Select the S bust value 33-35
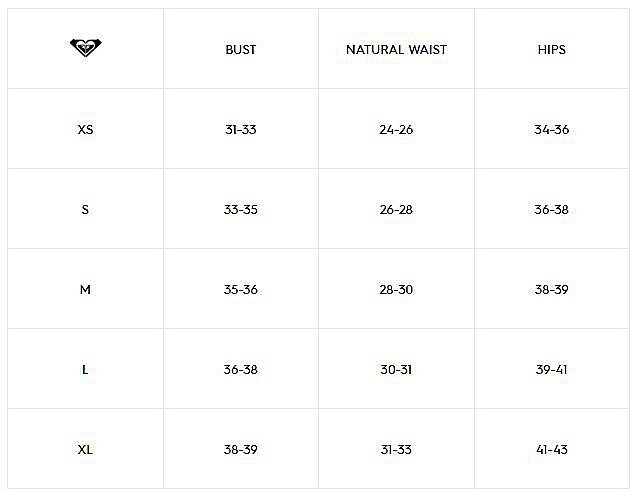This screenshot has height=503, width=639. [x=240, y=210]
